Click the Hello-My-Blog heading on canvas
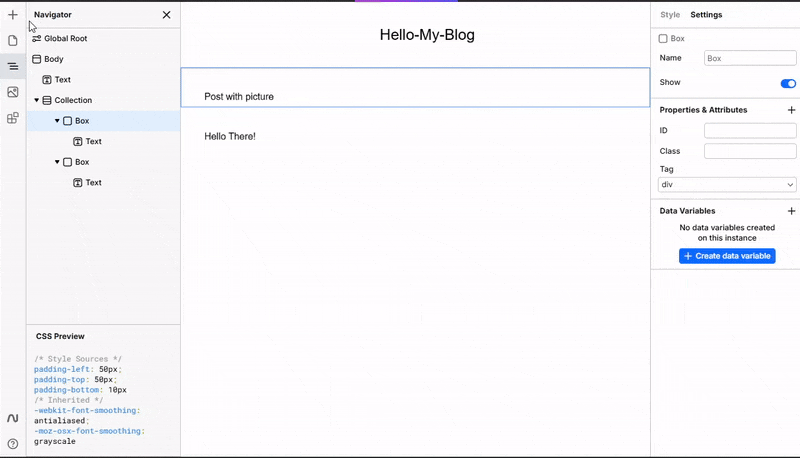The width and height of the screenshot is (800, 458). click(x=427, y=35)
